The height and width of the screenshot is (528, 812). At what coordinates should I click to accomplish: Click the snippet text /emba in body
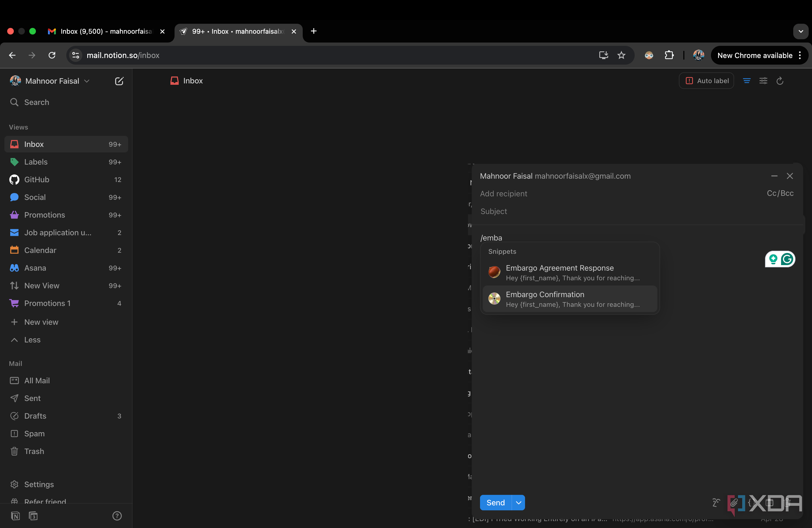491,238
